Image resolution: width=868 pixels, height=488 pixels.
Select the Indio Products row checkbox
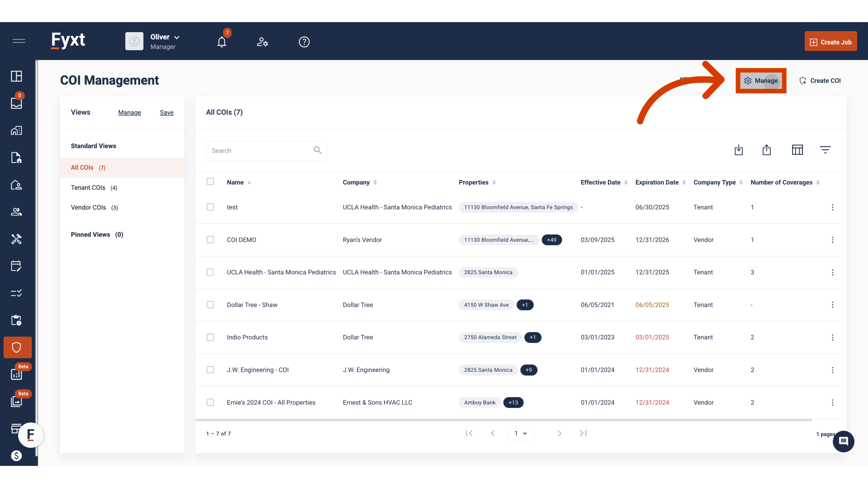(210, 338)
